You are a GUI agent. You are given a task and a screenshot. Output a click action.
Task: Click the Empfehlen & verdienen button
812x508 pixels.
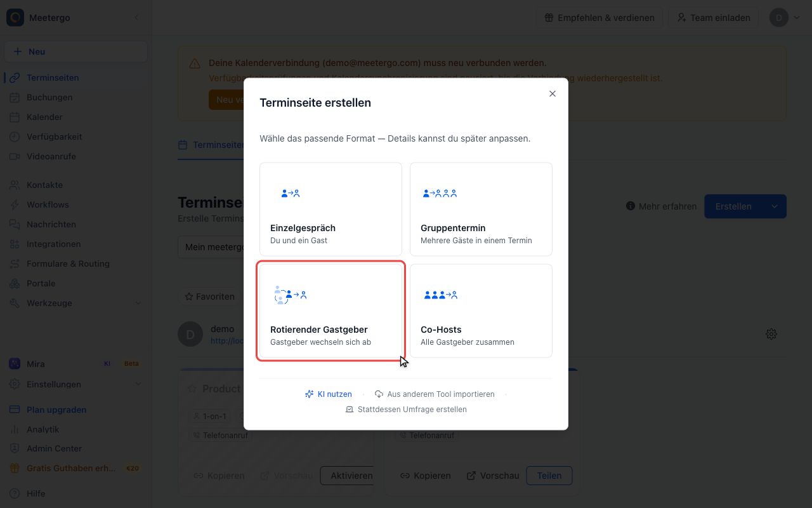point(599,18)
